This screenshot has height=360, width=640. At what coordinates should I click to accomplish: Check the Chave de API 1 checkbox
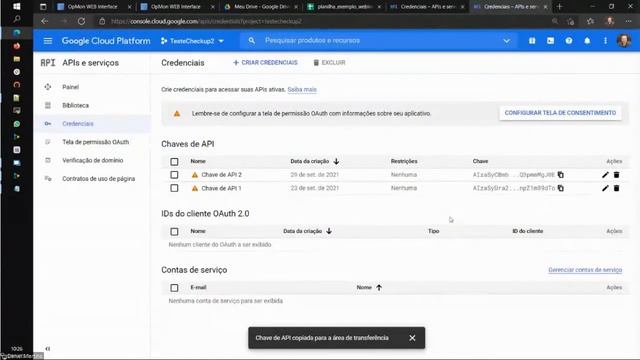tap(174, 188)
